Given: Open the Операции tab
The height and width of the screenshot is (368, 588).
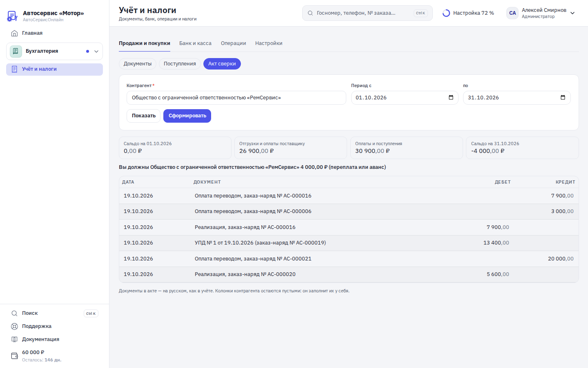Looking at the screenshot, I should point(234,43).
